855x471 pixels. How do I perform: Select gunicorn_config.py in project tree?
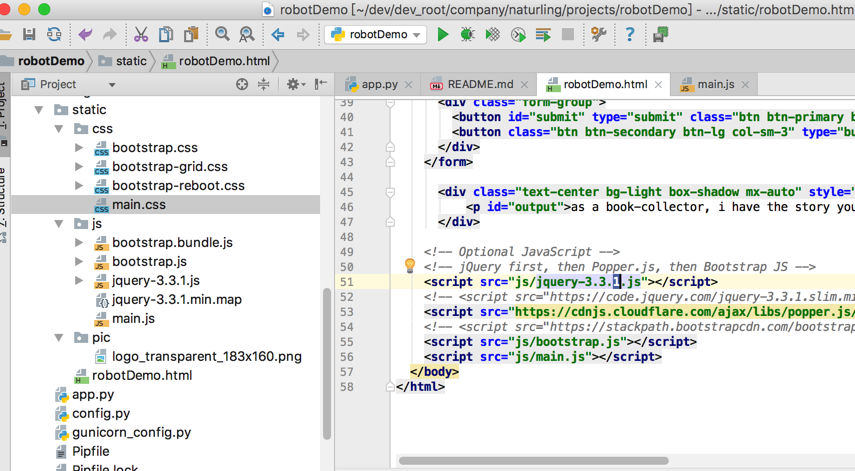tap(131, 433)
